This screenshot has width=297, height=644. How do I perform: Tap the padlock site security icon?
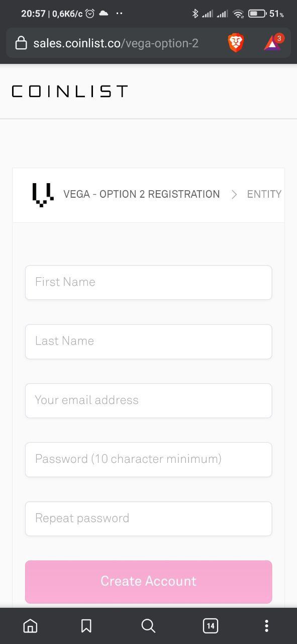coord(21,43)
